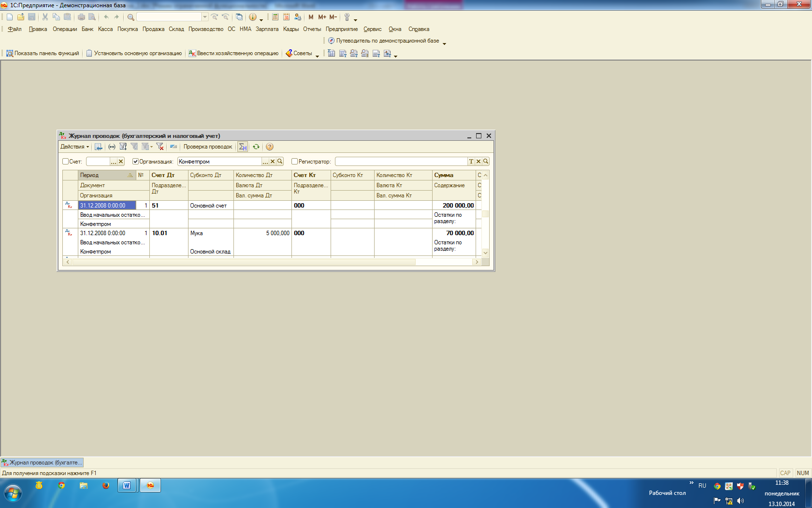
Task: Open the Справка menu
Action: click(x=419, y=29)
